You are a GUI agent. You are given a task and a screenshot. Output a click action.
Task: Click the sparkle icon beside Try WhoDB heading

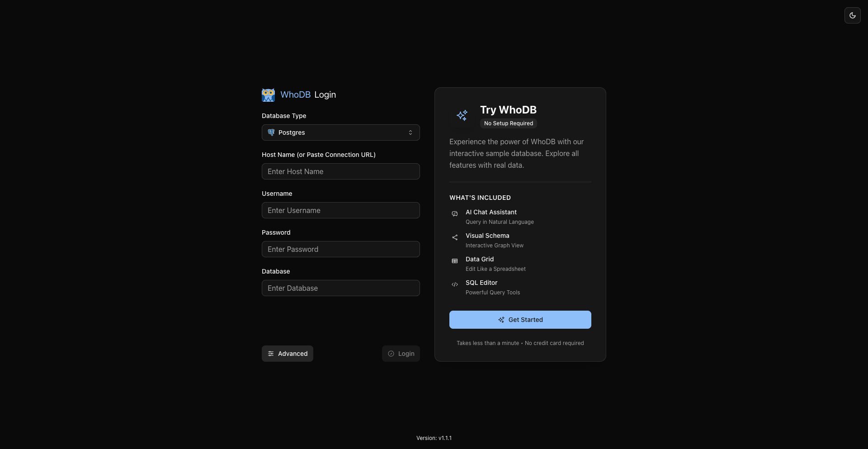pyautogui.click(x=462, y=115)
